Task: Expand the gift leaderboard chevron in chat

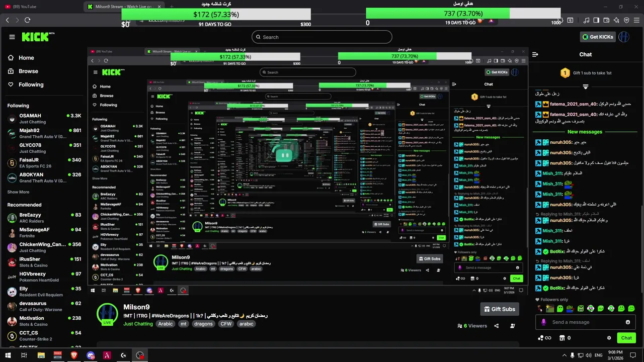Action: 585,86
